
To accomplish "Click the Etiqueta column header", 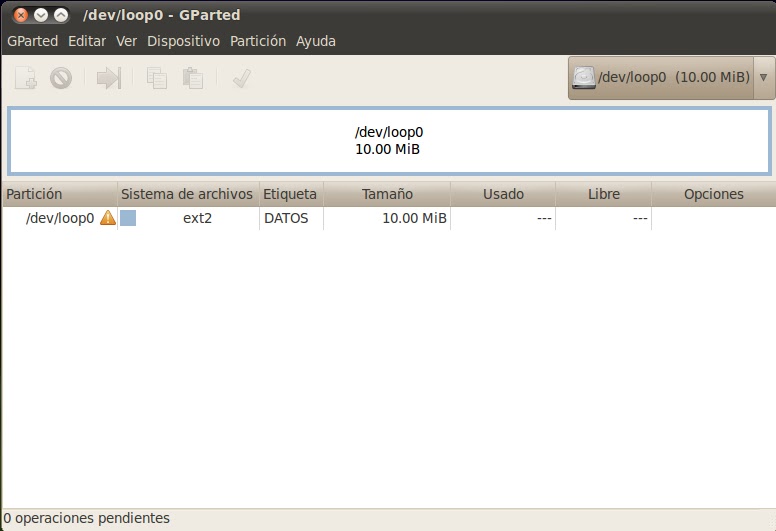I will coord(291,194).
